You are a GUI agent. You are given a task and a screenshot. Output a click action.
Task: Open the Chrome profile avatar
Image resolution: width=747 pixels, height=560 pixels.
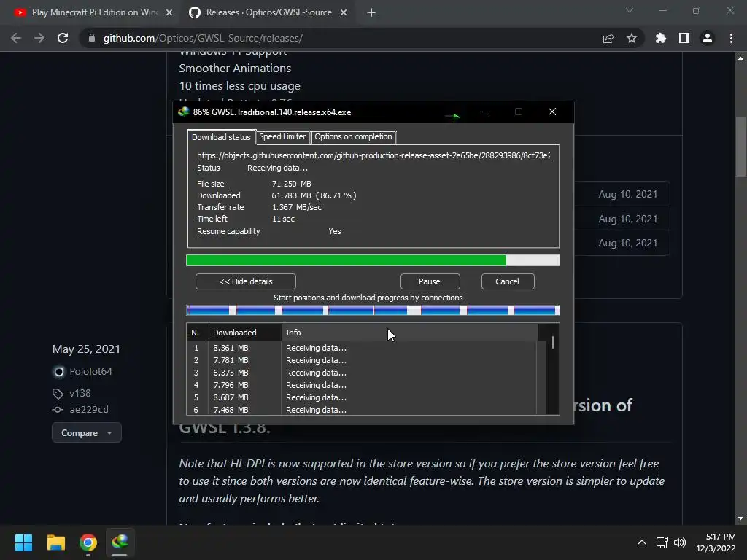point(708,38)
